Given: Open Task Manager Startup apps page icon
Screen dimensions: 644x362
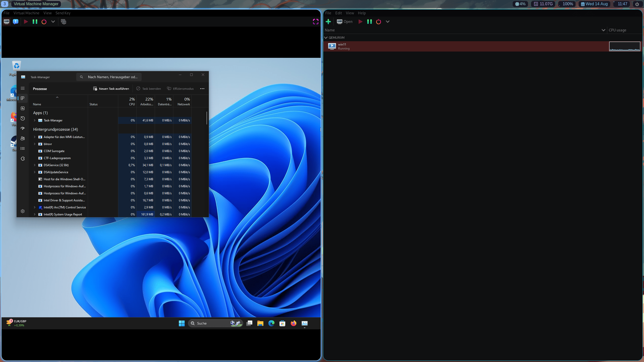Looking at the screenshot, I should (23, 128).
